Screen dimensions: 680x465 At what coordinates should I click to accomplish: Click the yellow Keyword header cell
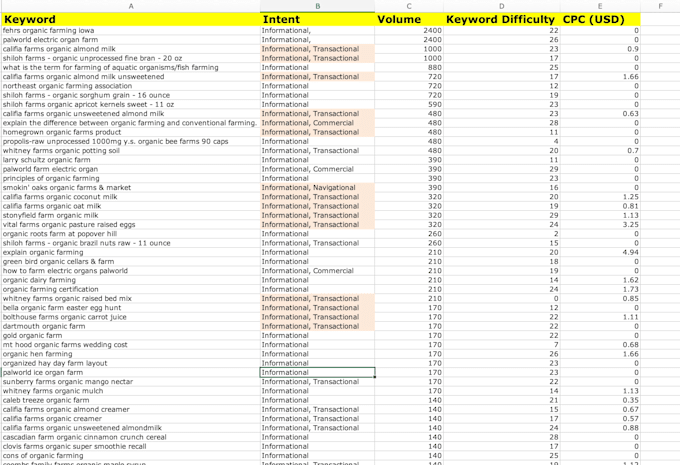(131, 20)
